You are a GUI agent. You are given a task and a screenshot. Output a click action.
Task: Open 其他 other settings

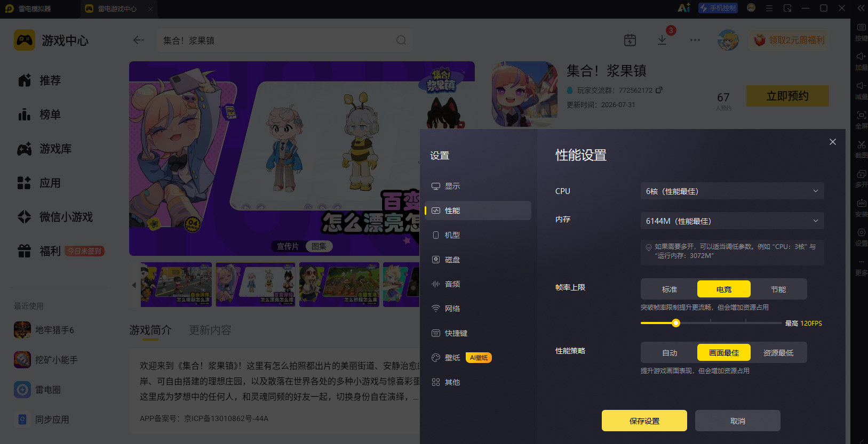coord(477,382)
